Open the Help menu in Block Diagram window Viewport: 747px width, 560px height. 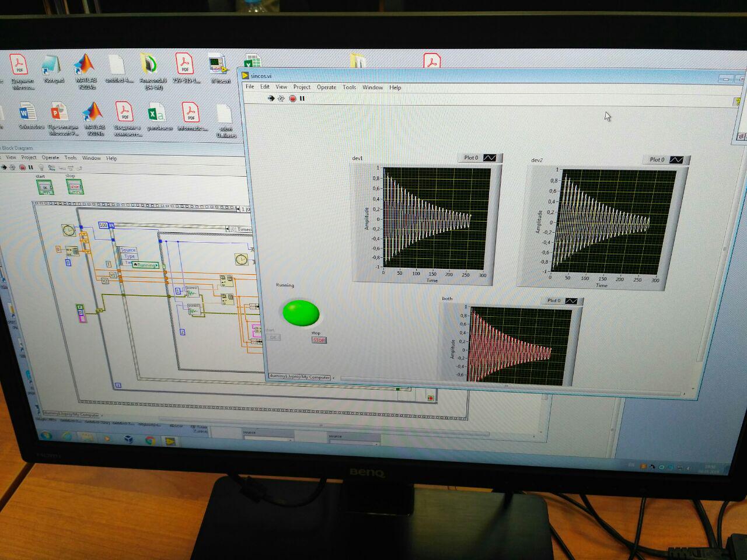pos(111,158)
